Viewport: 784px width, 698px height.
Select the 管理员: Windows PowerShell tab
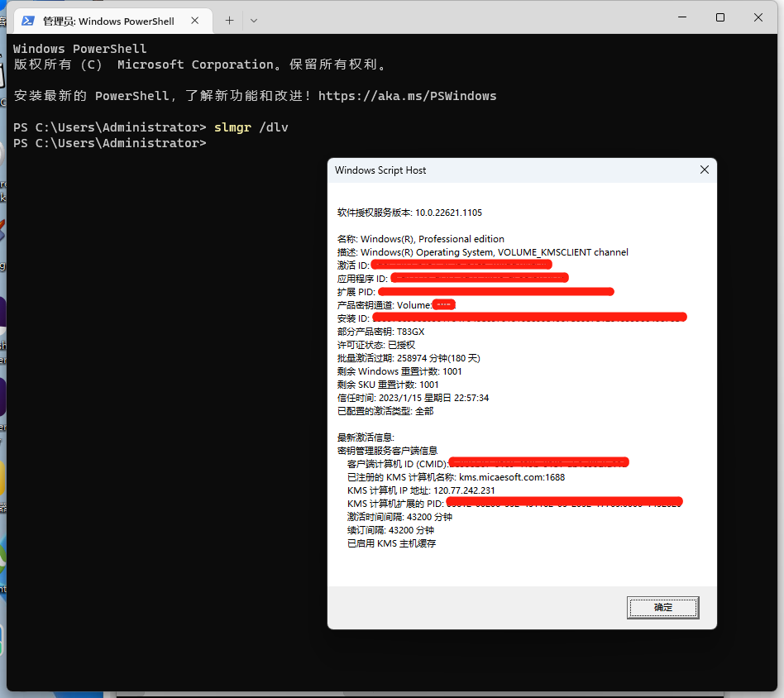[x=112, y=21]
